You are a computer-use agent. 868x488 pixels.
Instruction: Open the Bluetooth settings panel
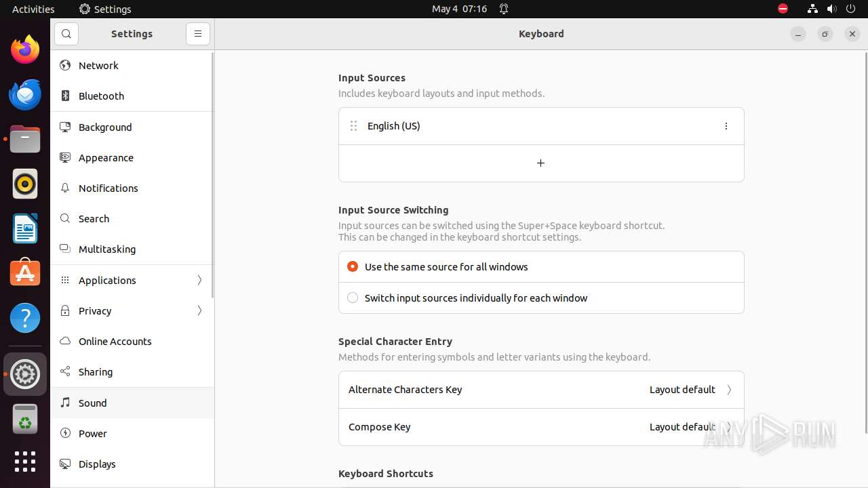(132, 96)
